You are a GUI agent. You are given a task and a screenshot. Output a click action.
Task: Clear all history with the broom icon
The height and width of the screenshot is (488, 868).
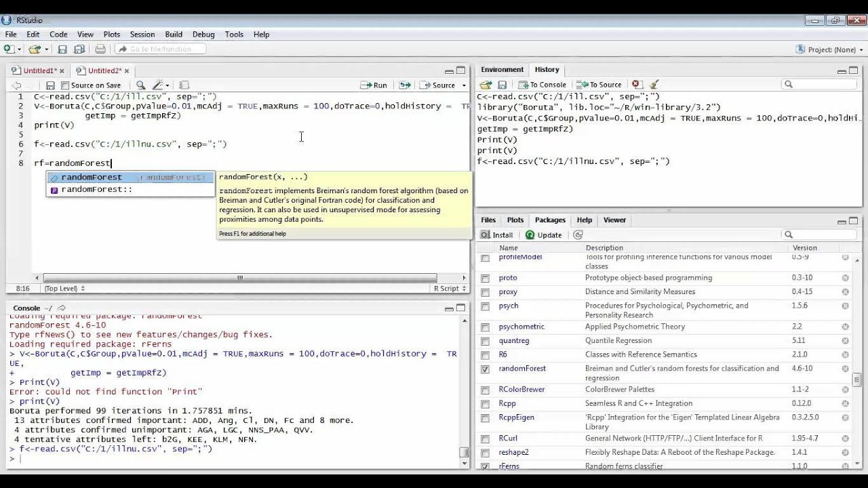click(654, 85)
